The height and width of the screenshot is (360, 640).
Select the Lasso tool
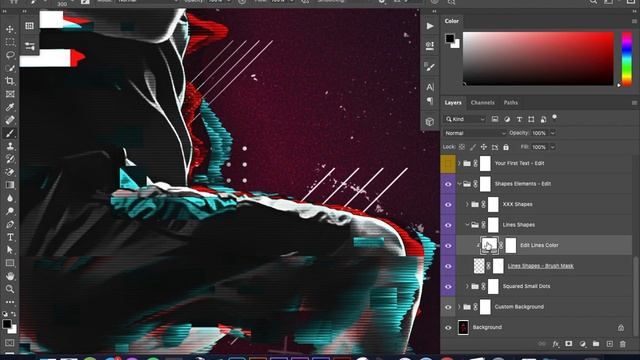(10, 55)
